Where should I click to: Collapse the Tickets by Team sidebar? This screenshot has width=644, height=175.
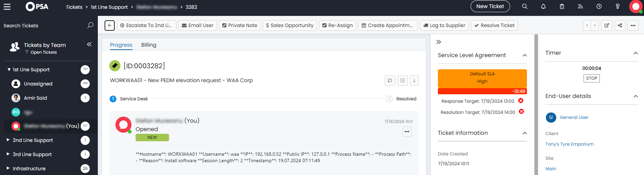click(89, 45)
